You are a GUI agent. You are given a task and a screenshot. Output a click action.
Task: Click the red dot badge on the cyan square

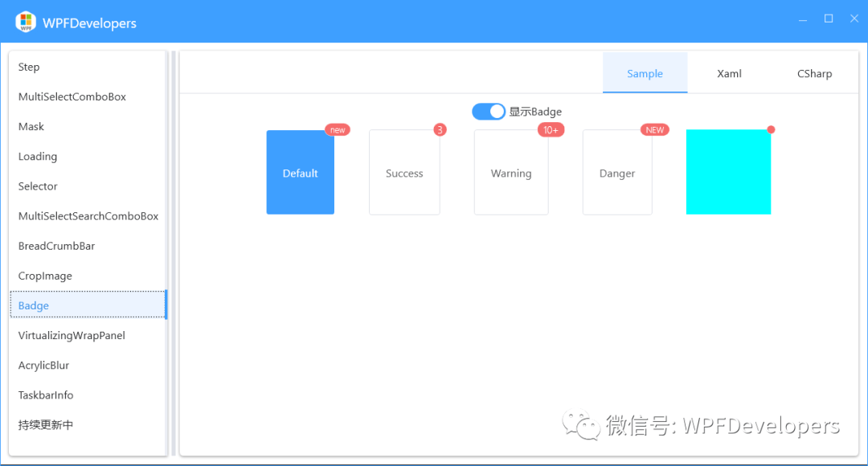771,129
